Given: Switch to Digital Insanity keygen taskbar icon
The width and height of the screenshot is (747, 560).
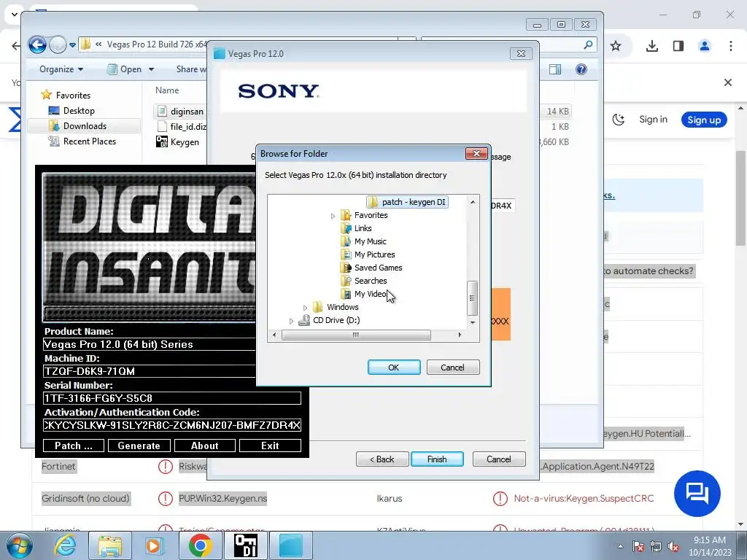Looking at the screenshot, I should click(x=246, y=545).
